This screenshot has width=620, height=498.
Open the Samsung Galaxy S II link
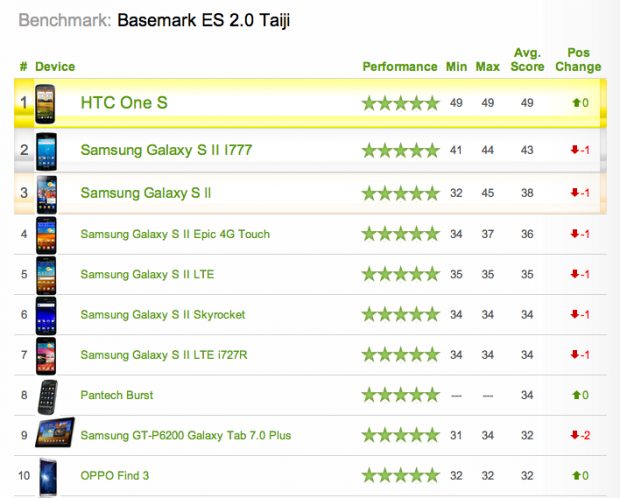pos(146,193)
